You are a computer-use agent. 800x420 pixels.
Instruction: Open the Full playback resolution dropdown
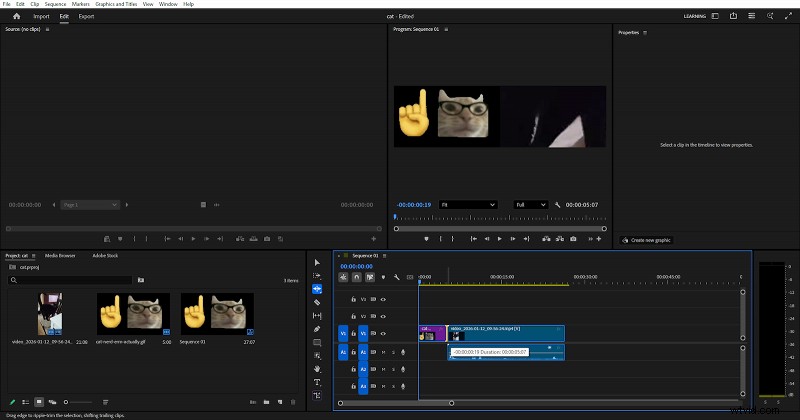[x=531, y=205]
